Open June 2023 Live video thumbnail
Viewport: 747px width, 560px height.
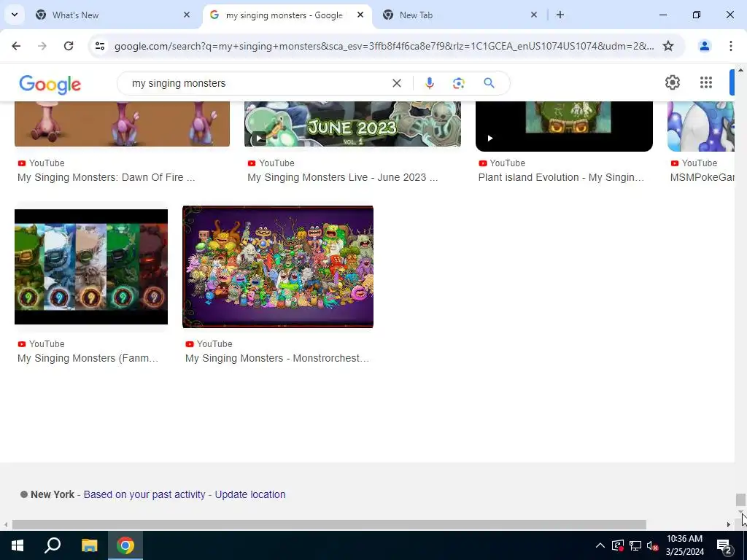pyautogui.click(x=352, y=124)
